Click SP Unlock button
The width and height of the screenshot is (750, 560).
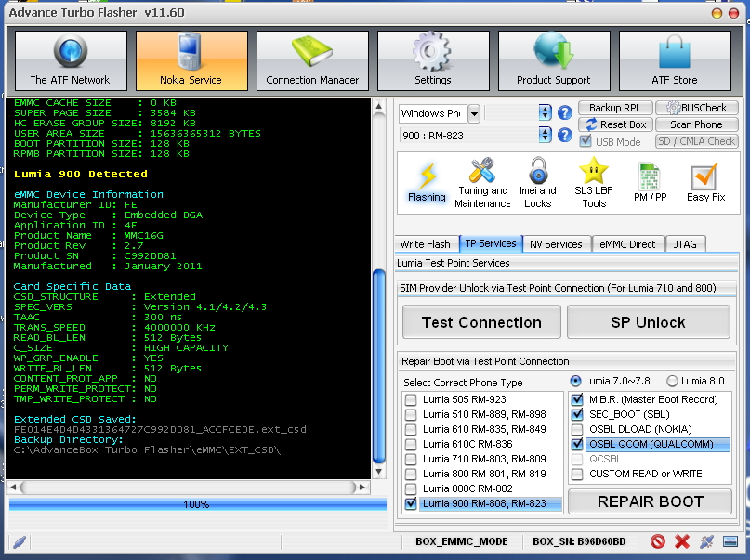[648, 322]
